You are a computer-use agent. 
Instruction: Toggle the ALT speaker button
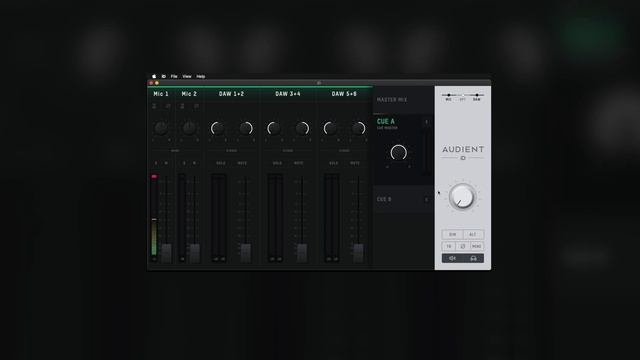point(473,234)
